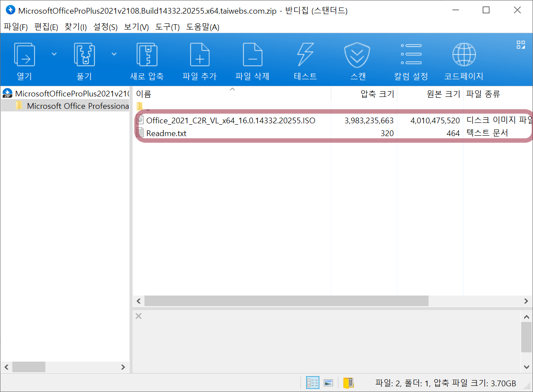The width and height of the screenshot is (533, 392).
Task: Select the Office_2021_C2R_VL_x64 ISO file
Action: point(231,120)
